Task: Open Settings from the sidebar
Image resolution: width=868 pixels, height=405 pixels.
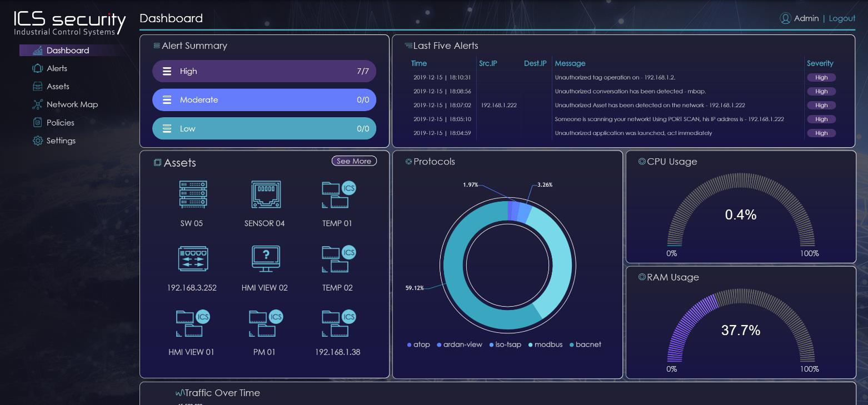Action: click(x=61, y=141)
